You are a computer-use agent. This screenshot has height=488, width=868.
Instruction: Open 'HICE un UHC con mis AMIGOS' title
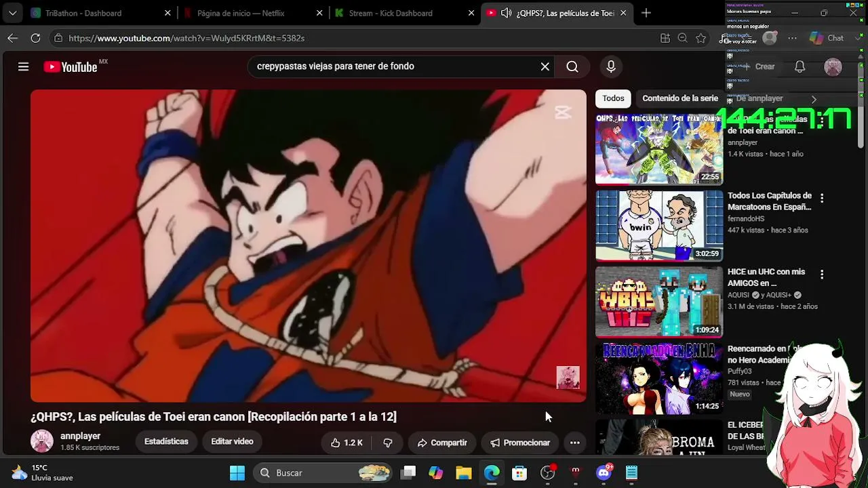pos(766,277)
